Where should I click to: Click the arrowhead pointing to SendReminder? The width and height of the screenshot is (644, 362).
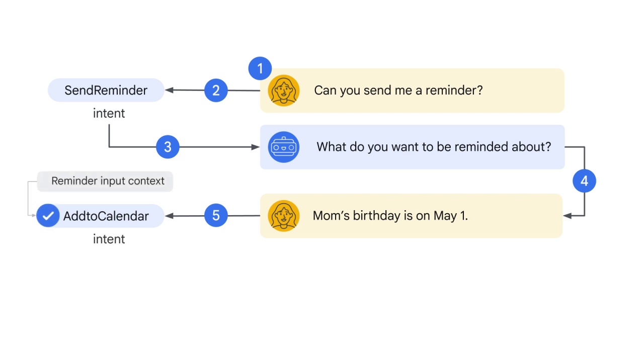coord(170,90)
